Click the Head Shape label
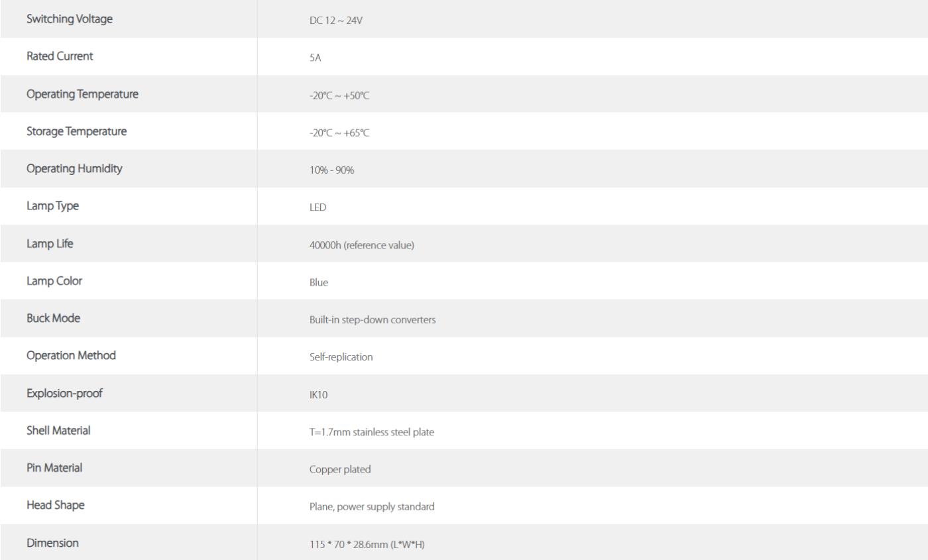The height and width of the screenshot is (560, 928). click(x=56, y=505)
